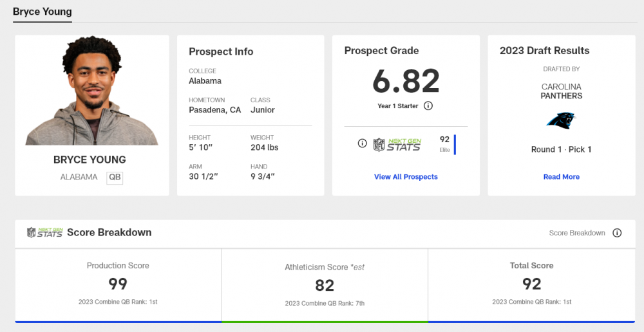The width and height of the screenshot is (644, 332).
Task: Click the 92 Elite Next Gen score
Action: [x=444, y=143]
